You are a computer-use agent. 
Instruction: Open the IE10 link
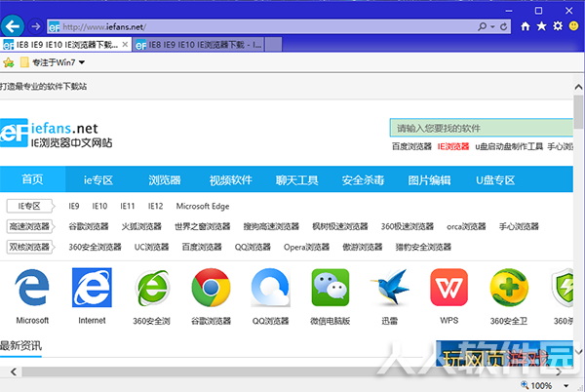pos(99,206)
